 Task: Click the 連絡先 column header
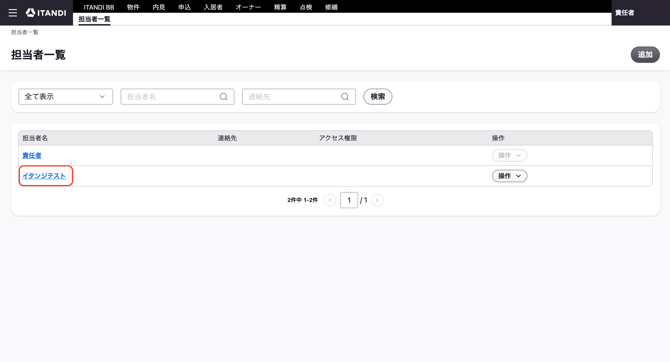click(x=227, y=138)
